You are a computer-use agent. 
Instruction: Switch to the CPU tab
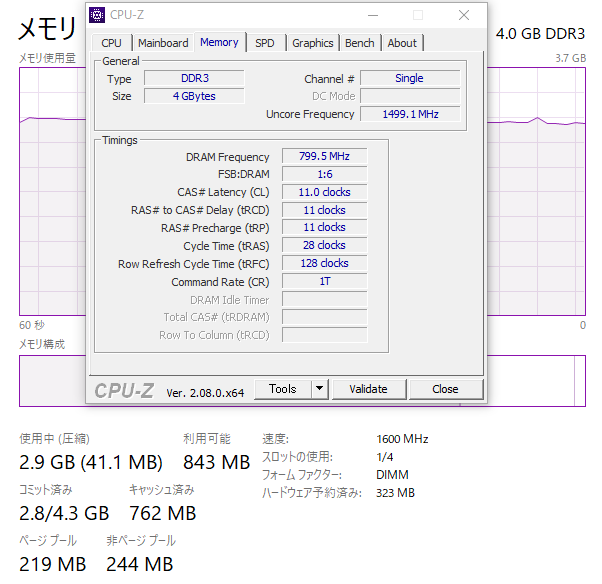tap(111, 43)
